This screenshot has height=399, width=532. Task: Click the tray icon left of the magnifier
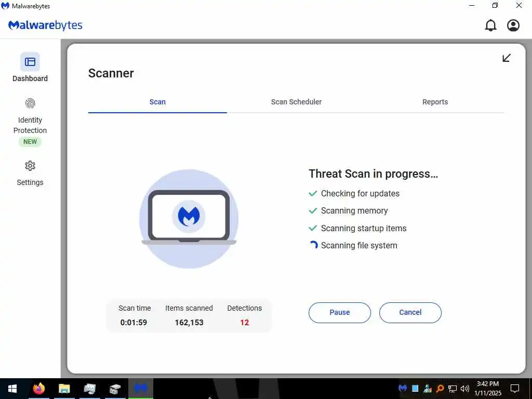(x=428, y=389)
